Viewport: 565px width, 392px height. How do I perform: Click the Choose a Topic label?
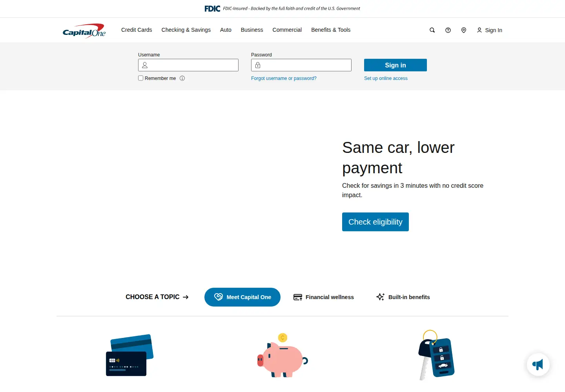point(153,297)
